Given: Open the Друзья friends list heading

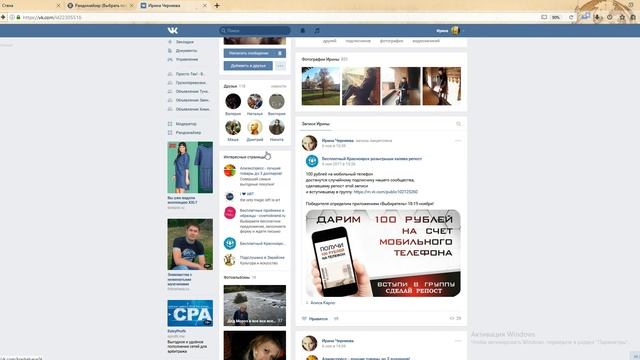Looking at the screenshot, I should pos(230,86).
